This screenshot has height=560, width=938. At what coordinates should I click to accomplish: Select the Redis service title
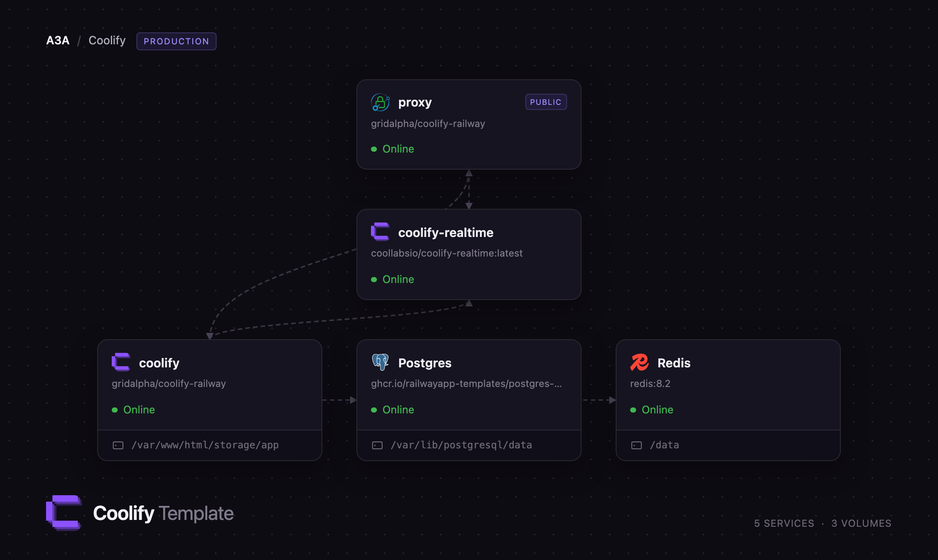(674, 363)
